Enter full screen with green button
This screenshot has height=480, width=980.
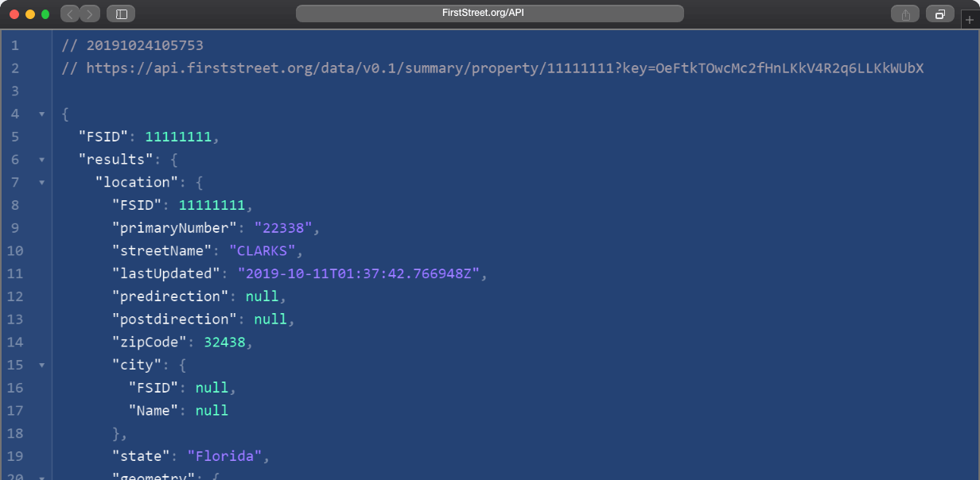click(45, 14)
